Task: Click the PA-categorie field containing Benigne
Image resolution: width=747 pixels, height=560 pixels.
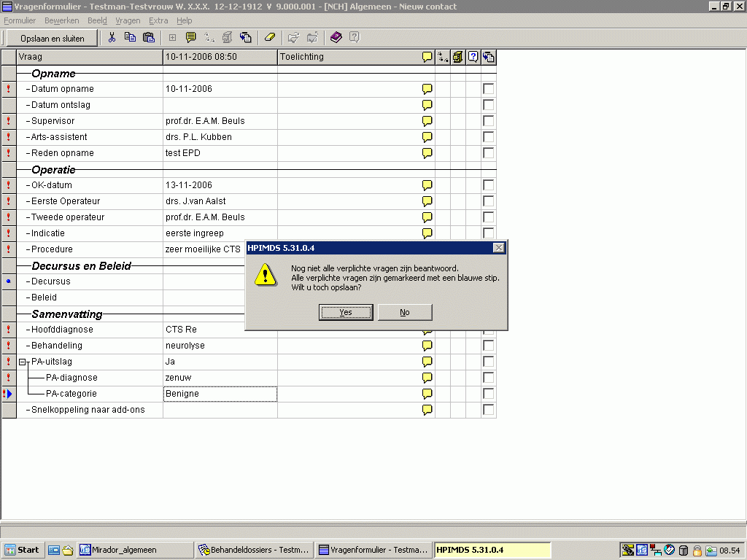Action: [220, 394]
